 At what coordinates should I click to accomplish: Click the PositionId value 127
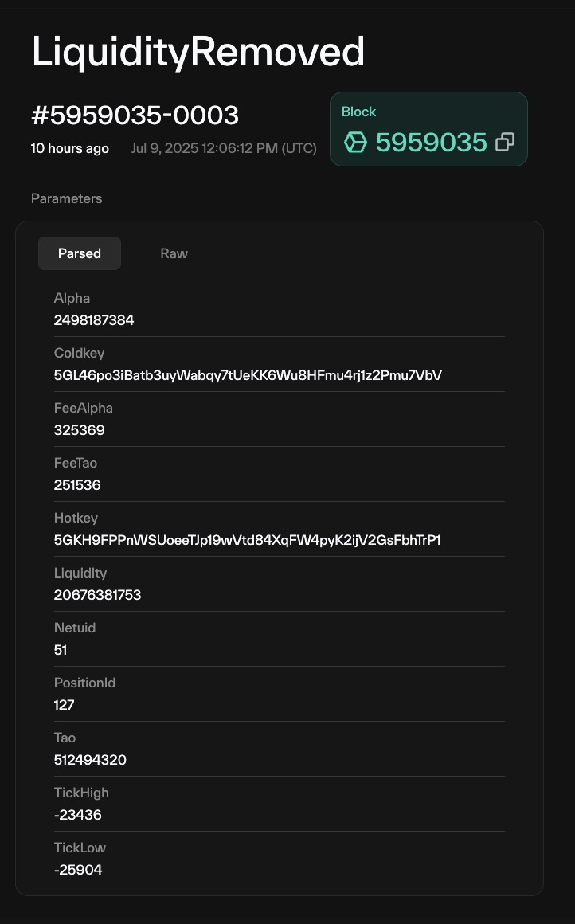64,705
